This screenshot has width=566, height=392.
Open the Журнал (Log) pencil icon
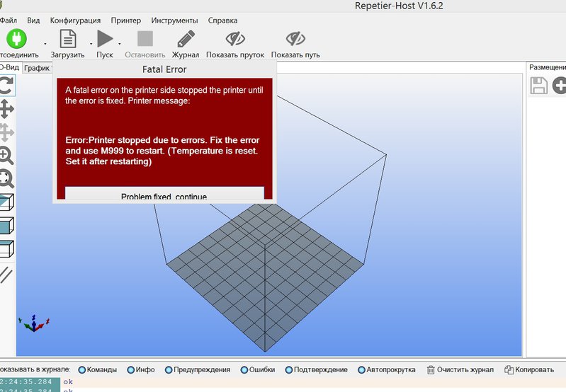pyautogui.click(x=186, y=38)
